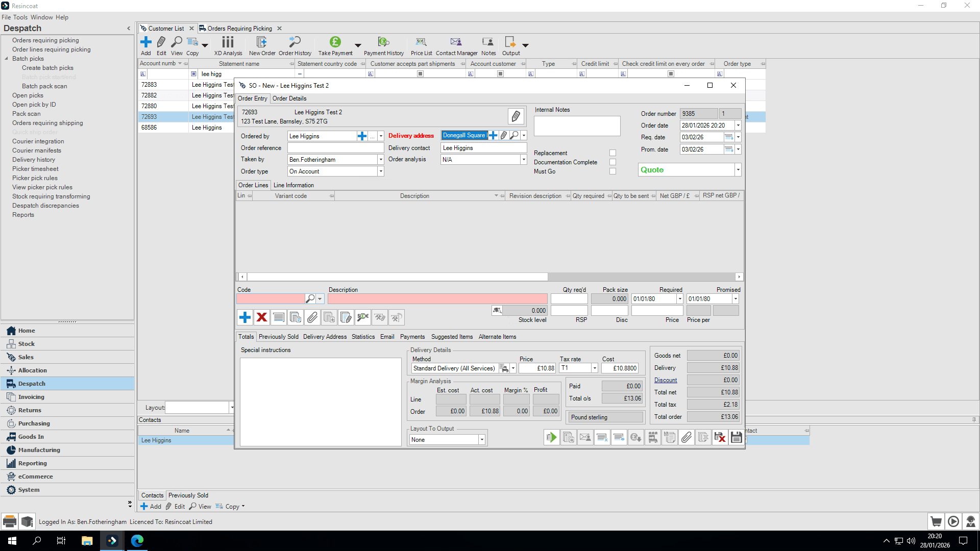The image size is (980, 551).
Task: Open the Taken by dropdown
Action: 381,160
